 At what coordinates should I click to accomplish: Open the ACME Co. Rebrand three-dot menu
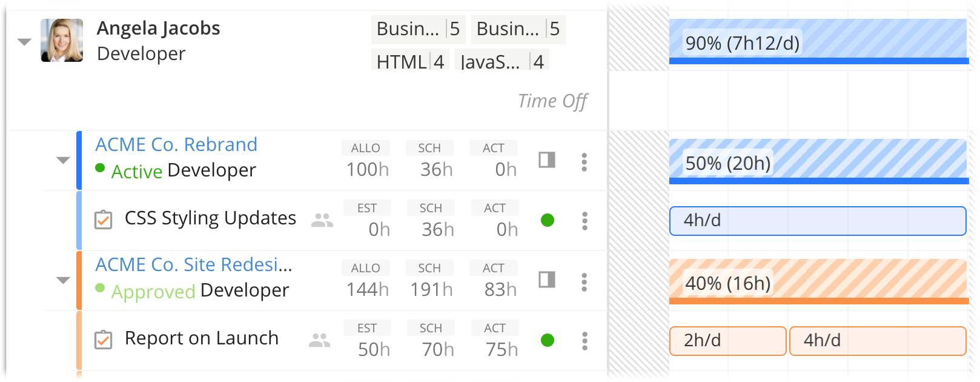pos(584,162)
